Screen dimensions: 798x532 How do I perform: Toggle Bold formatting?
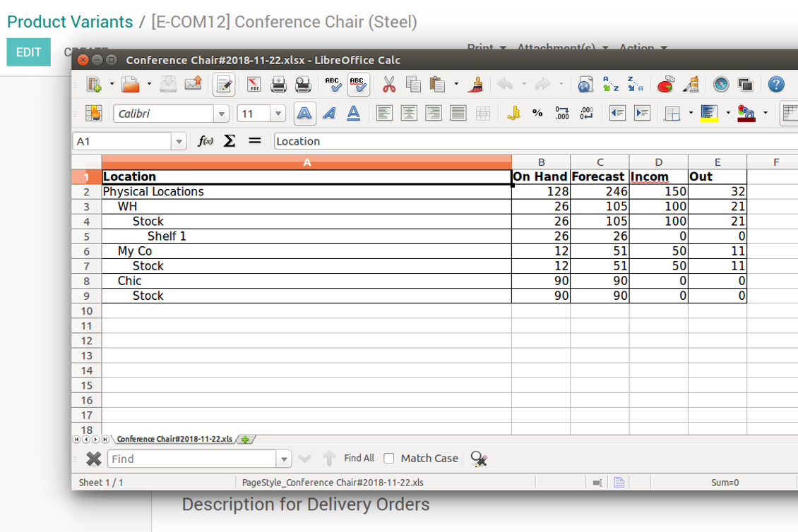[304, 113]
